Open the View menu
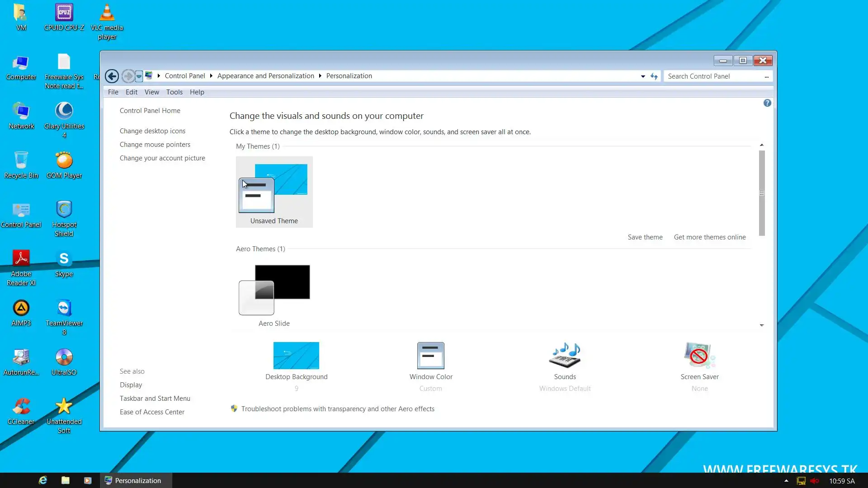This screenshot has width=868, height=488. (x=151, y=92)
